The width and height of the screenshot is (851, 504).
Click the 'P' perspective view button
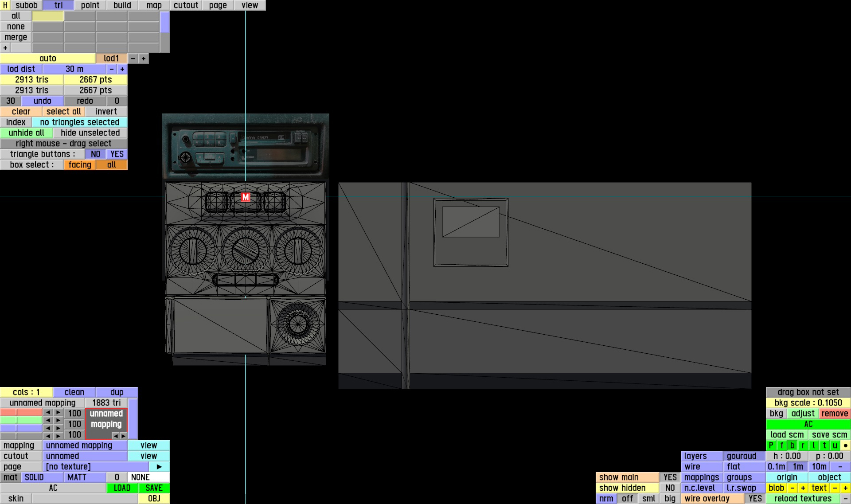(771, 445)
